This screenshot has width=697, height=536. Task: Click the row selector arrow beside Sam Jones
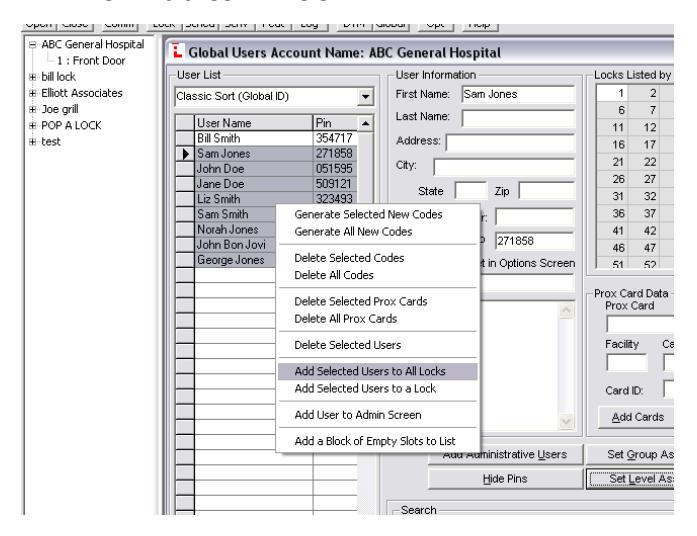point(185,154)
